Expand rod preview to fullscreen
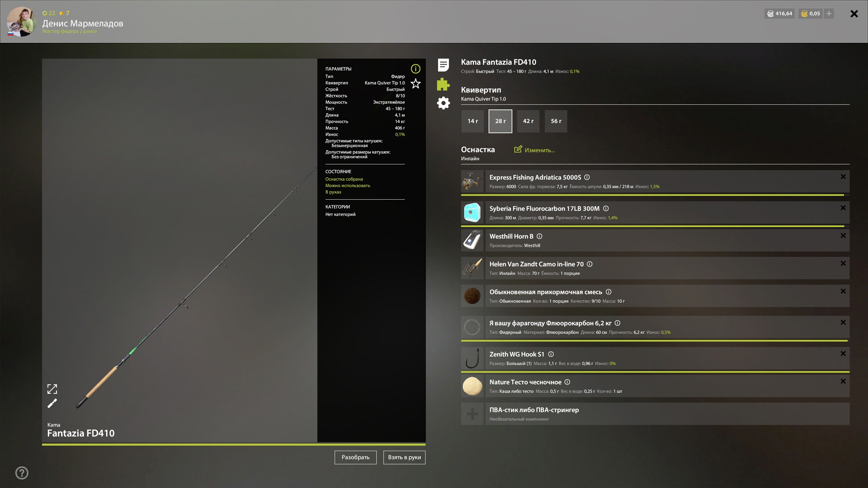Viewport: 868px width, 488px height. click(52, 389)
